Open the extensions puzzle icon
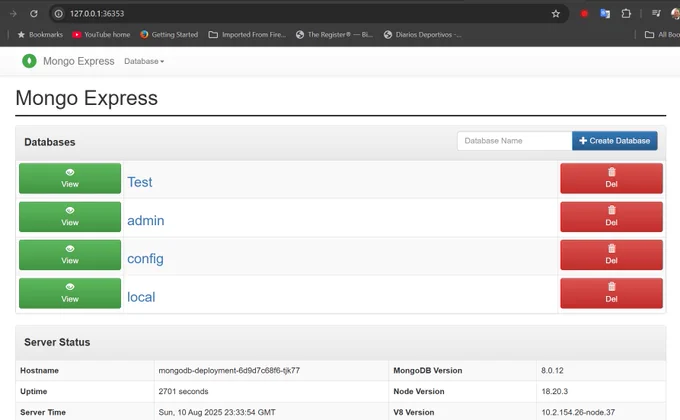The width and height of the screenshot is (680, 420). point(626,14)
